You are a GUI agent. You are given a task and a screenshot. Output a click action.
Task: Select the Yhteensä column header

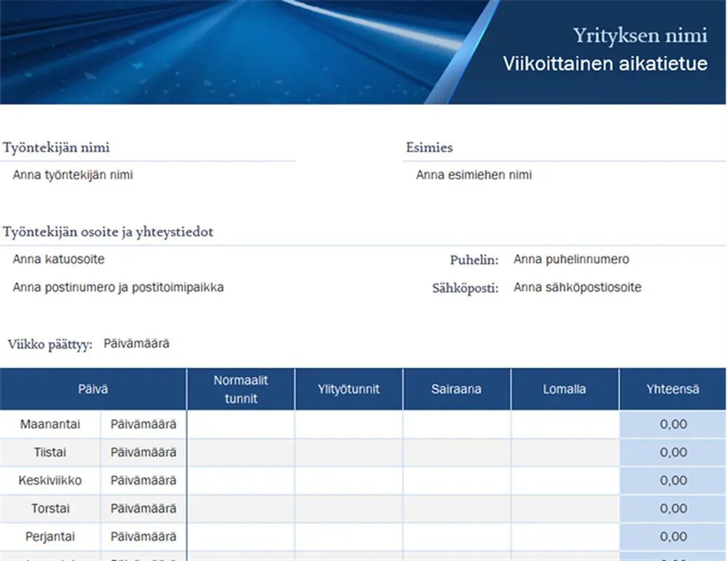click(x=673, y=388)
